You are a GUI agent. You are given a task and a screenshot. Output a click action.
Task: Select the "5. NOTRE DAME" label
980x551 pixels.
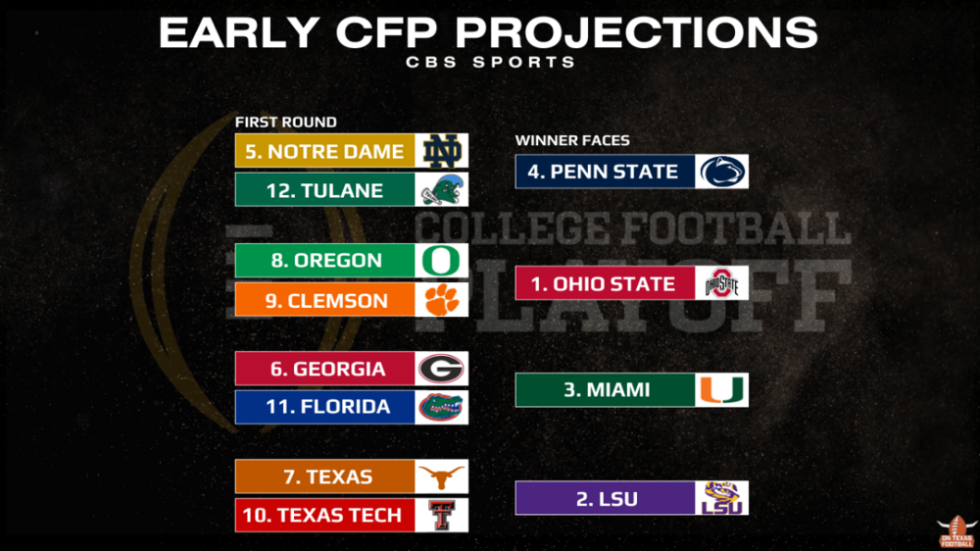[324, 151]
